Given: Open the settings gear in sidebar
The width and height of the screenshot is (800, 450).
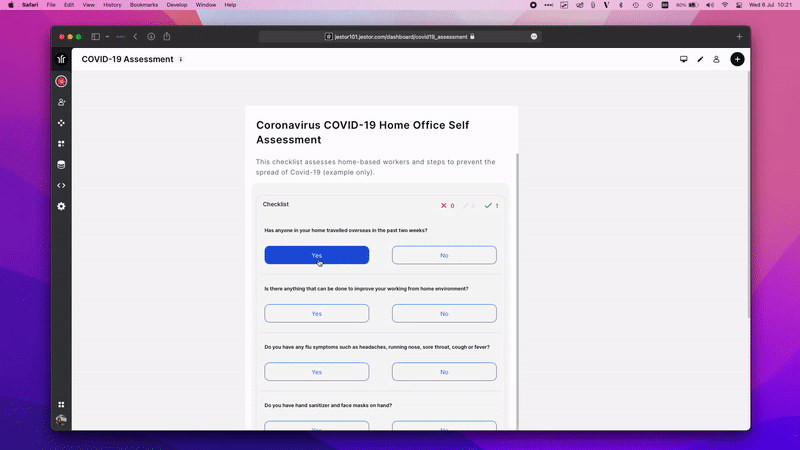Looking at the screenshot, I should point(61,206).
